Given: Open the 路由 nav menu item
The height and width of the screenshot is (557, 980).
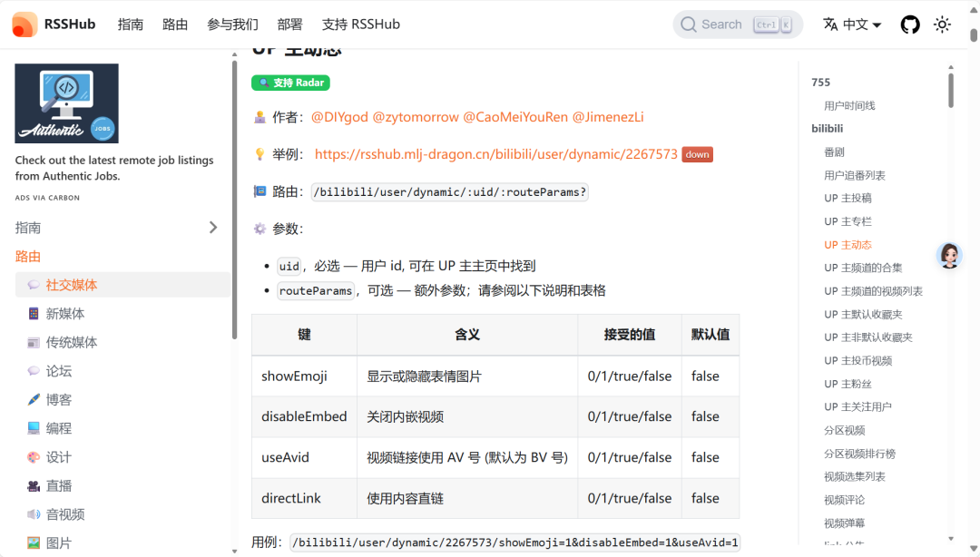Looking at the screenshot, I should 175,24.
